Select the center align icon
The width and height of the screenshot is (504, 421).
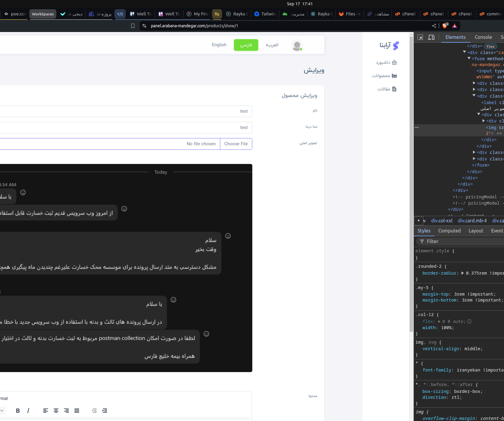(56, 411)
